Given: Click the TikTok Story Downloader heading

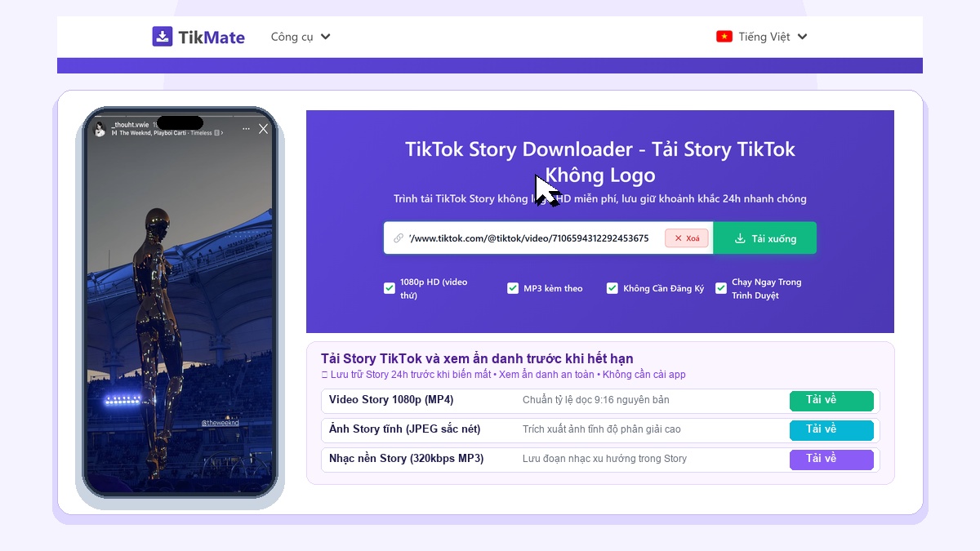Looking at the screenshot, I should (x=600, y=162).
